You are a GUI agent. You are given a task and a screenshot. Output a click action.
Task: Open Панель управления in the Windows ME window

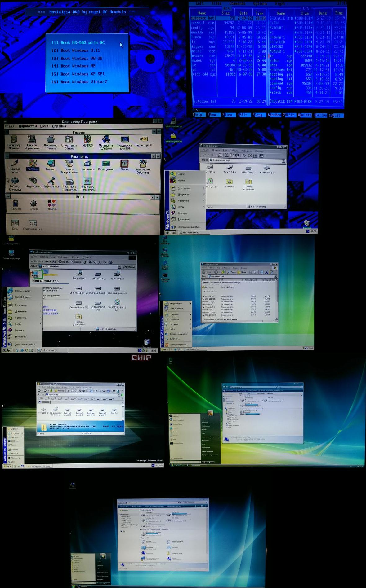pos(79,320)
